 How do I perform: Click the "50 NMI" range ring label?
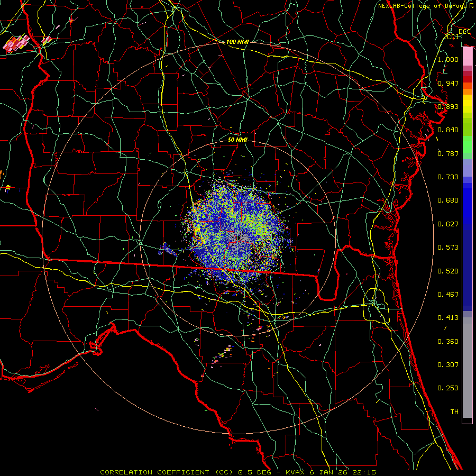(237, 140)
